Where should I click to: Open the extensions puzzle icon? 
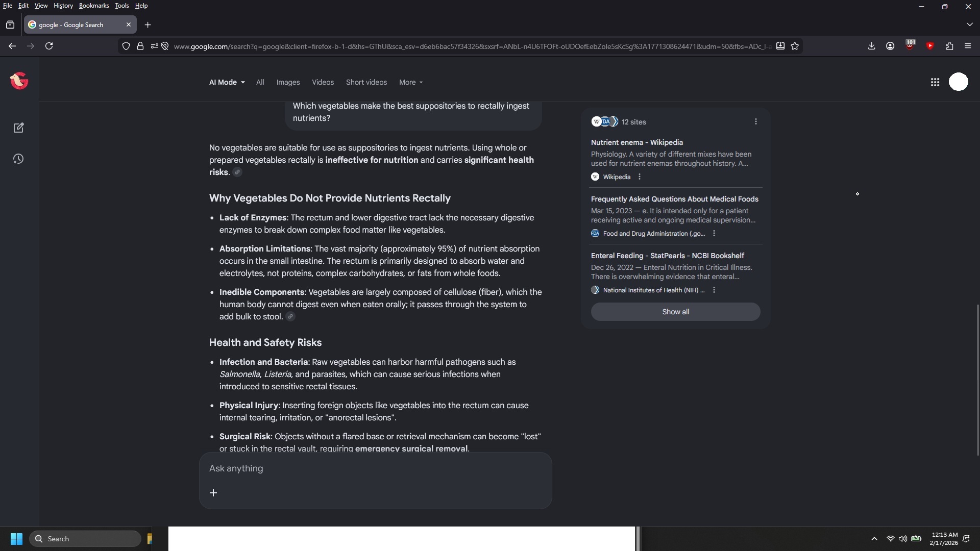[x=949, y=46]
